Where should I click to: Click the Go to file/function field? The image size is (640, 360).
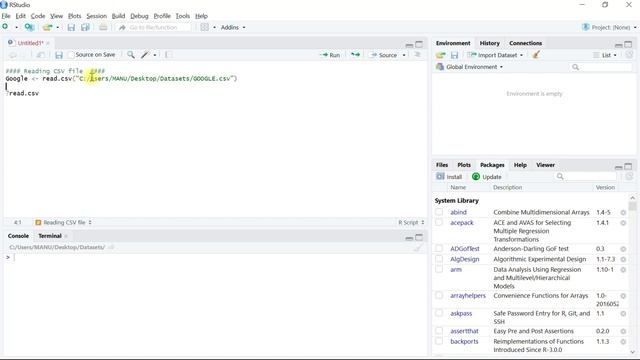(154, 27)
